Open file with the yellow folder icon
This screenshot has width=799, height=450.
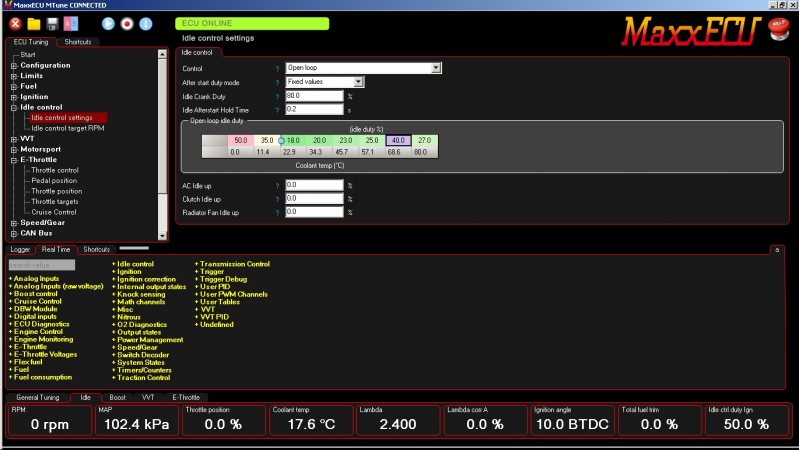34,24
